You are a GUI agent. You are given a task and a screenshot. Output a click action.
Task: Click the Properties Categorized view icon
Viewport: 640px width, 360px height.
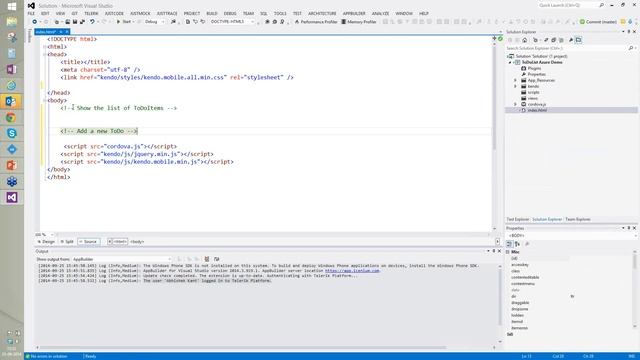coord(509,244)
